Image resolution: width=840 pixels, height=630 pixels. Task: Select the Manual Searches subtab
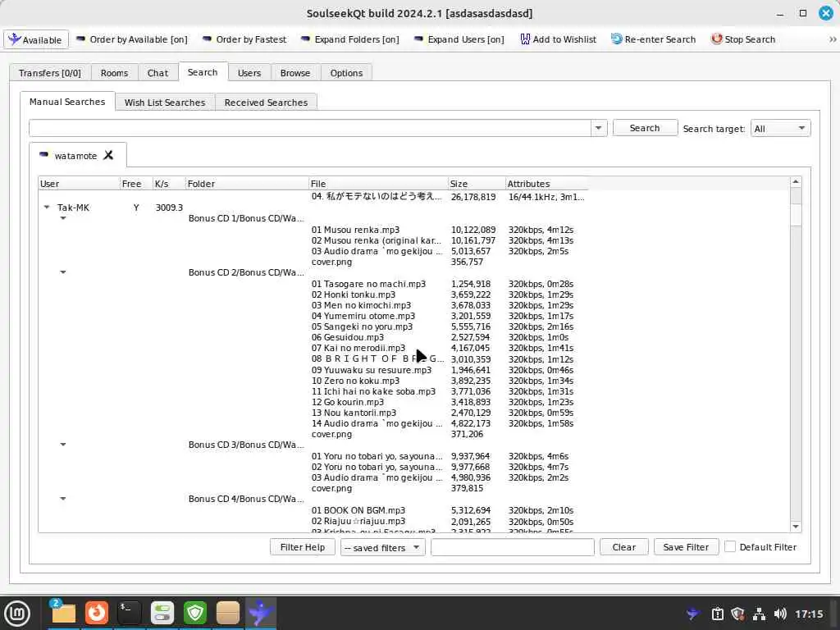pos(67,102)
